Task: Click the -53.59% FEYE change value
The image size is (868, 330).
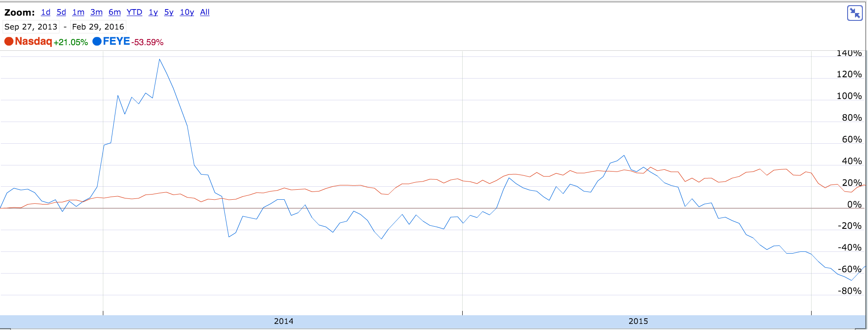Action: [x=148, y=42]
